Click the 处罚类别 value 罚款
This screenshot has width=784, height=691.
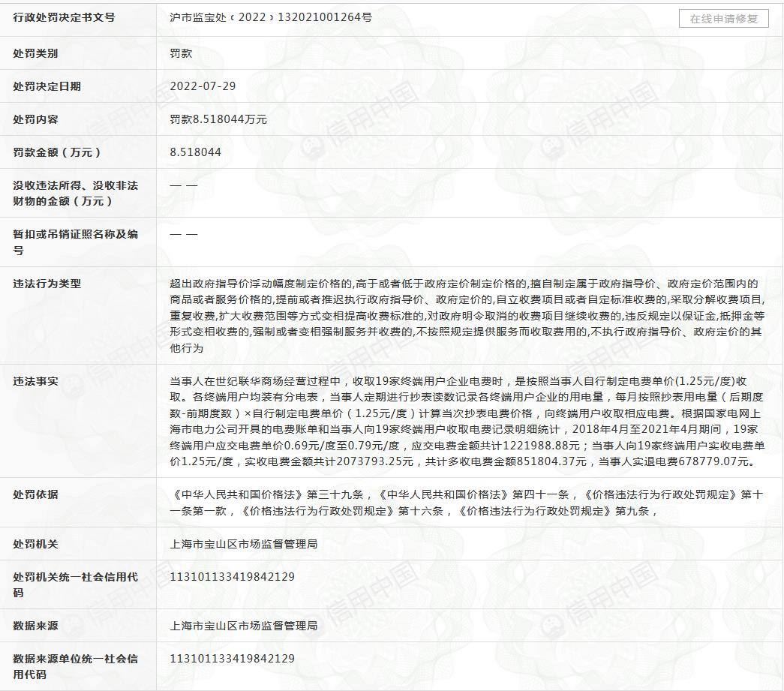[x=181, y=54]
